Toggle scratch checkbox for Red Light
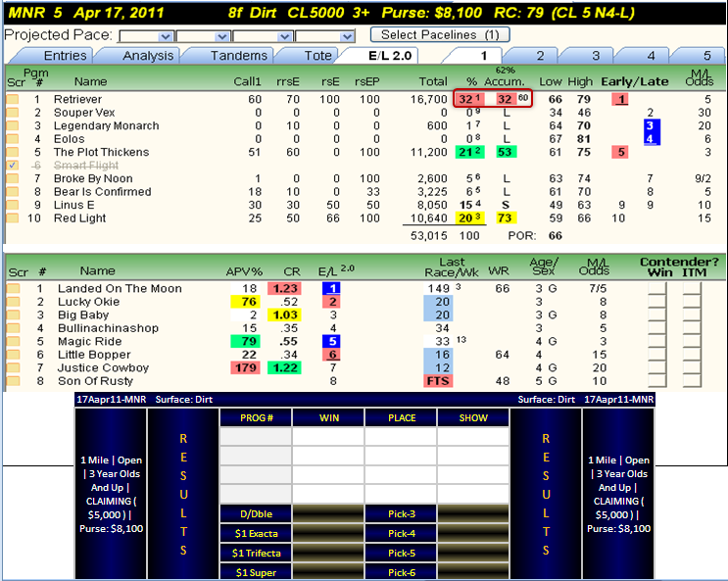728x581 pixels. click(x=13, y=218)
